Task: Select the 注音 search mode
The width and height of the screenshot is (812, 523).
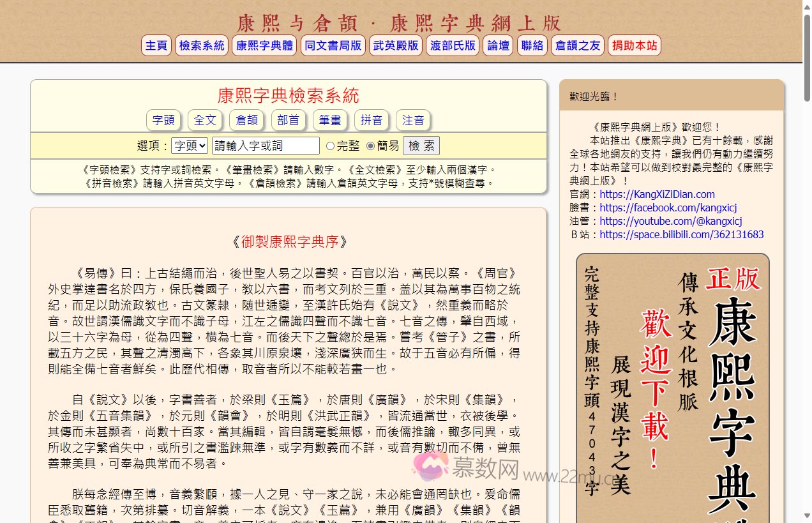Action: click(x=412, y=120)
